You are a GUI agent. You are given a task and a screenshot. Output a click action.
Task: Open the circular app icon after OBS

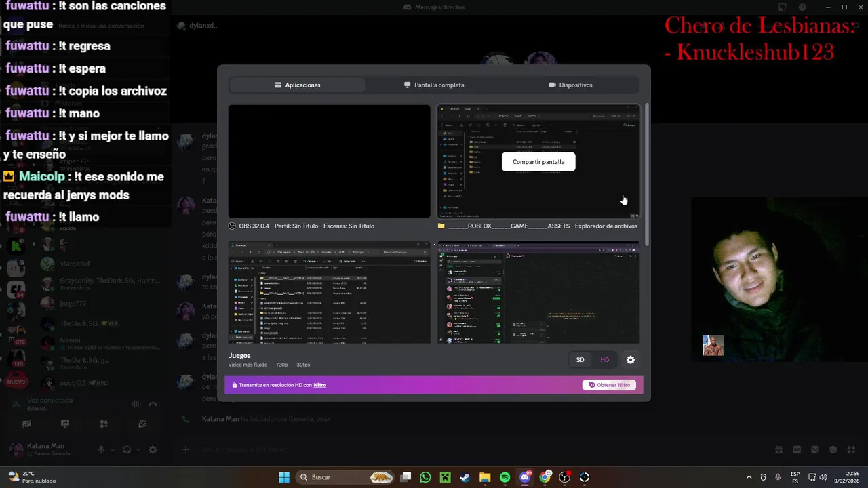tap(585, 477)
